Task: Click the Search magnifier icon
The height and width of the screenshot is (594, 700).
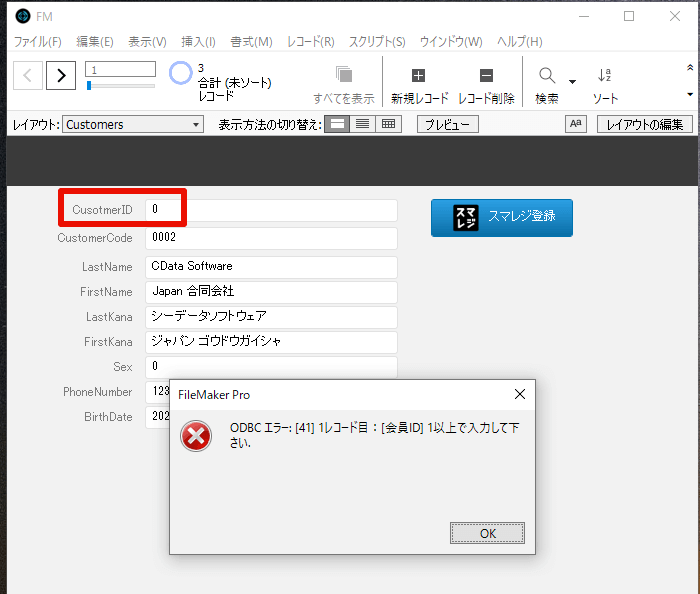Action: click(547, 75)
